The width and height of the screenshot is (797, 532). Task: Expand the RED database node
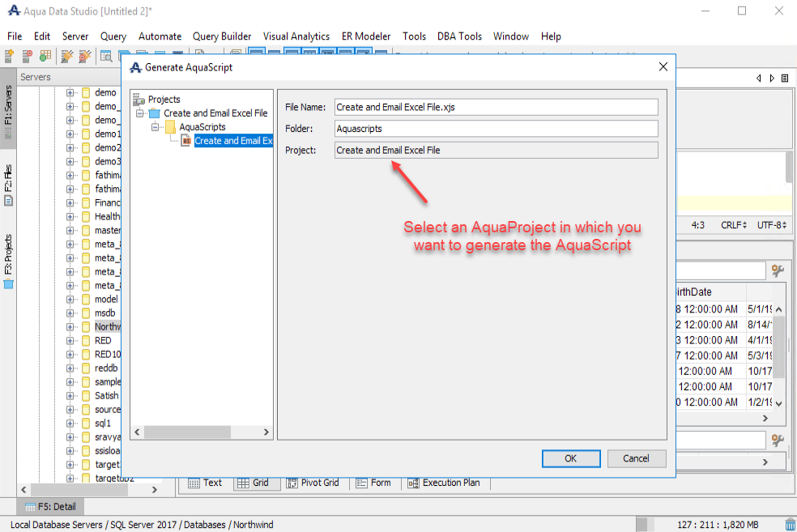tap(70, 340)
